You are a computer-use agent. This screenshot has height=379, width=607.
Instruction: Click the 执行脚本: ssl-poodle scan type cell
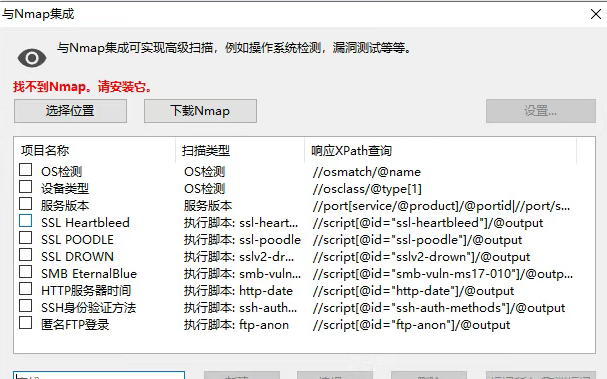pos(242,240)
